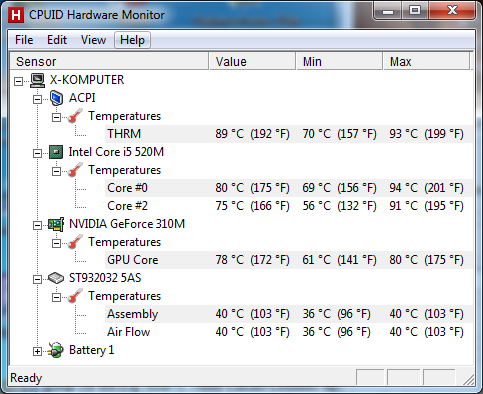This screenshot has height=394, width=483.
Task: Click GPU Core min 61 °C (141 °F)
Action: click(x=339, y=260)
